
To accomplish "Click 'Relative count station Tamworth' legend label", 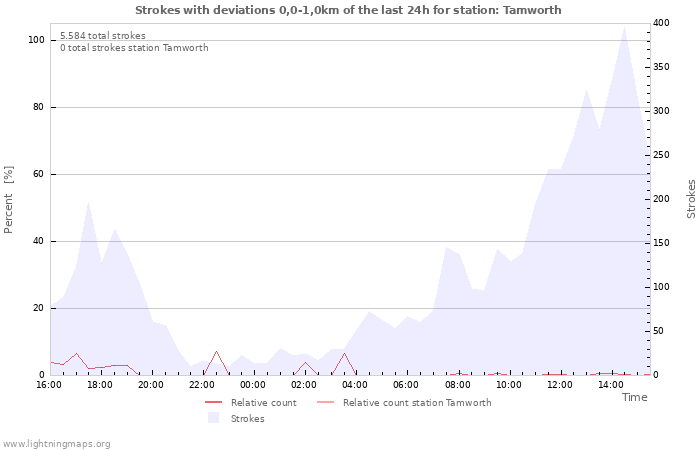I will pos(417,403).
